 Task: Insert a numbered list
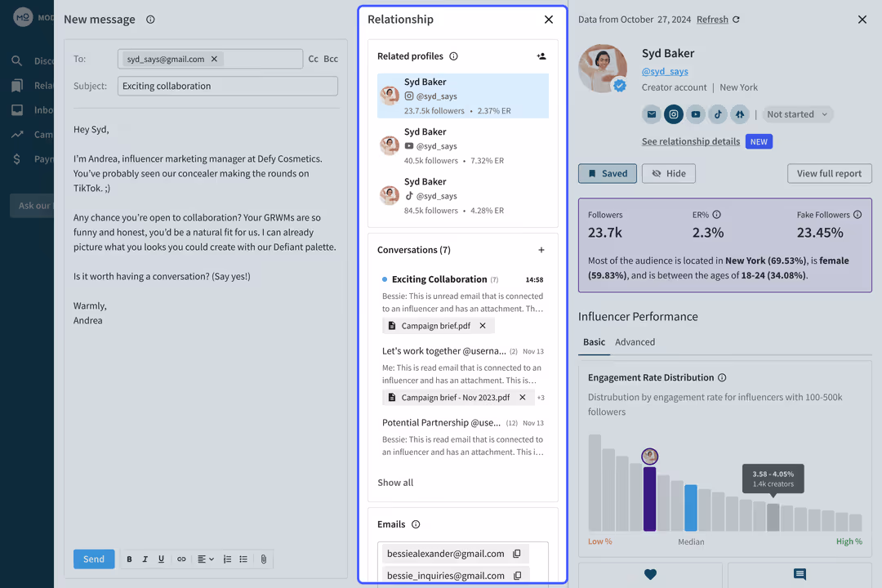227,559
